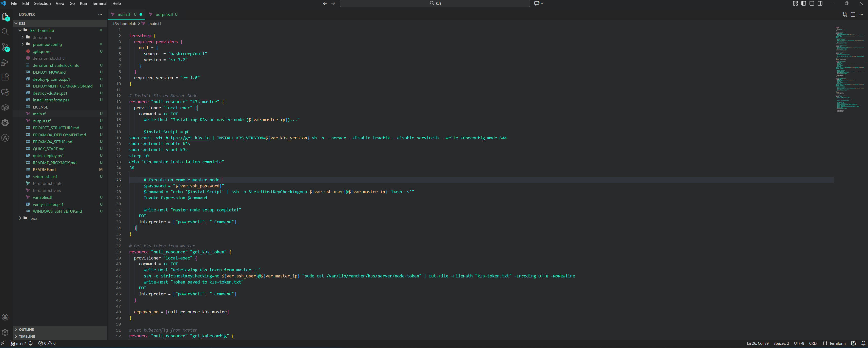This screenshot has width=868, height=348.
Task: Toggle the panel layout from the title bar
Action: point(812,3)
